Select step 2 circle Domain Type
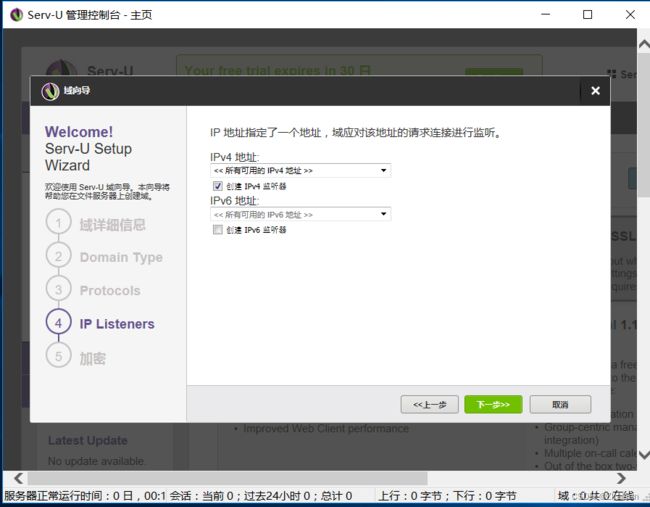The image size is (650, 507). click(58, 256)
